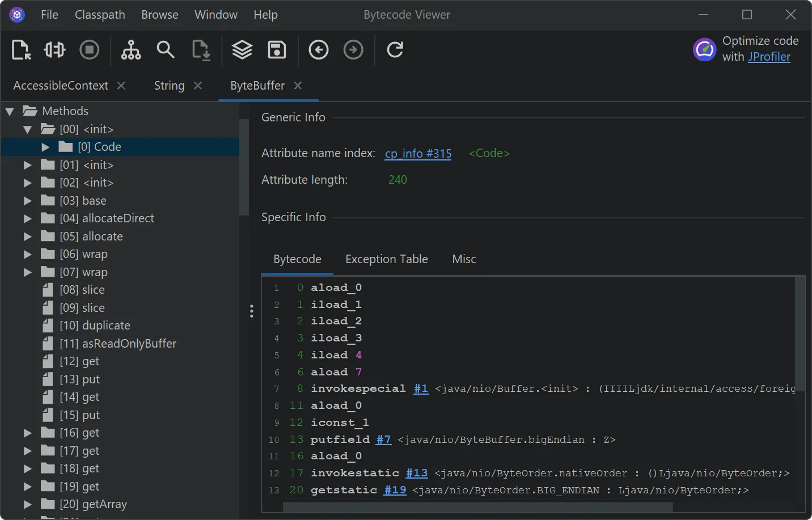Switch to the Exception Table tab

[x=387, y=259]
